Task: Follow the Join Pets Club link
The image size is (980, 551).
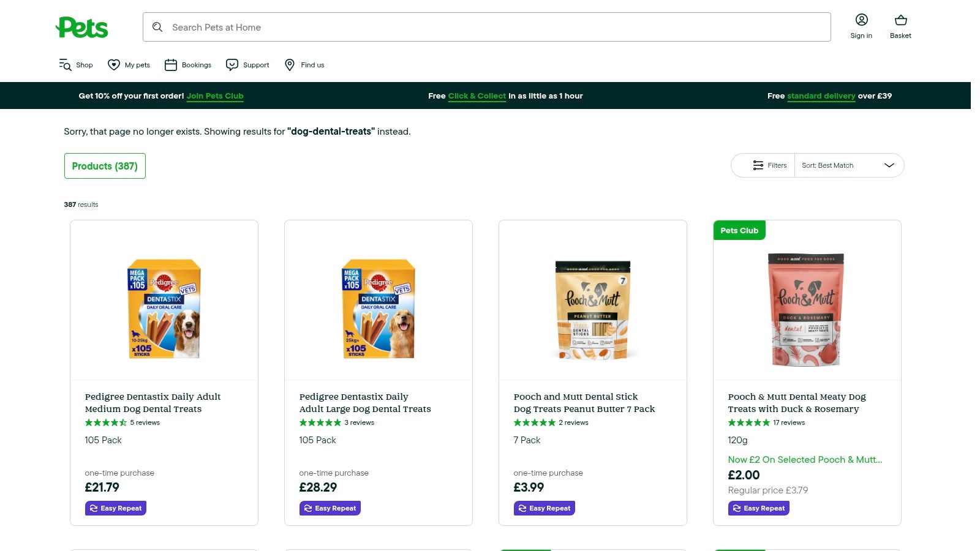Action: pyautogui.click(x=215, y=96)
